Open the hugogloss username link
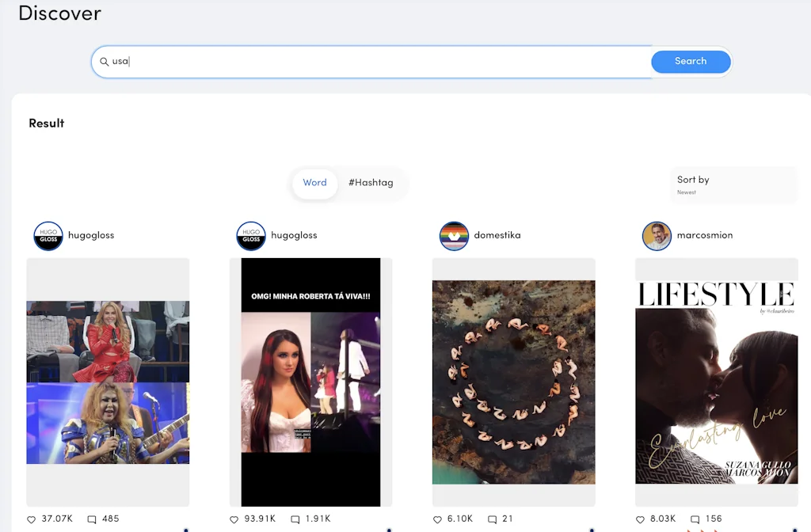The width and height of the screenshot is (811, 532). point(91,235)
